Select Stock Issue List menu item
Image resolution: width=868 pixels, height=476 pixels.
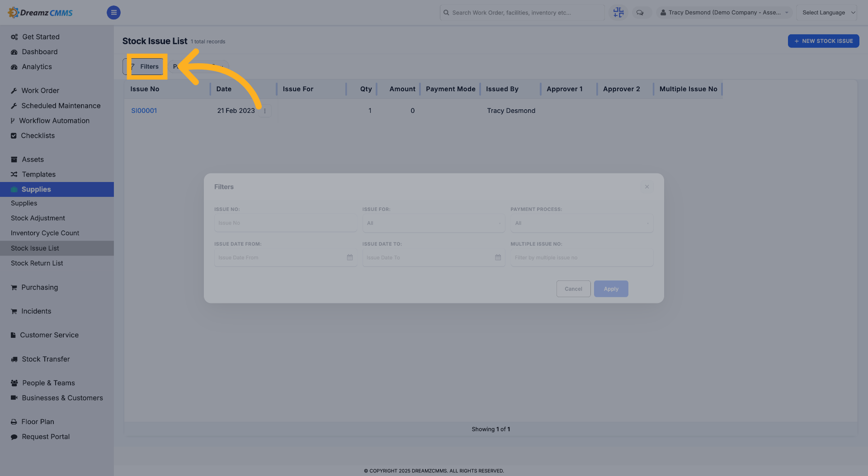coord(57,248)
